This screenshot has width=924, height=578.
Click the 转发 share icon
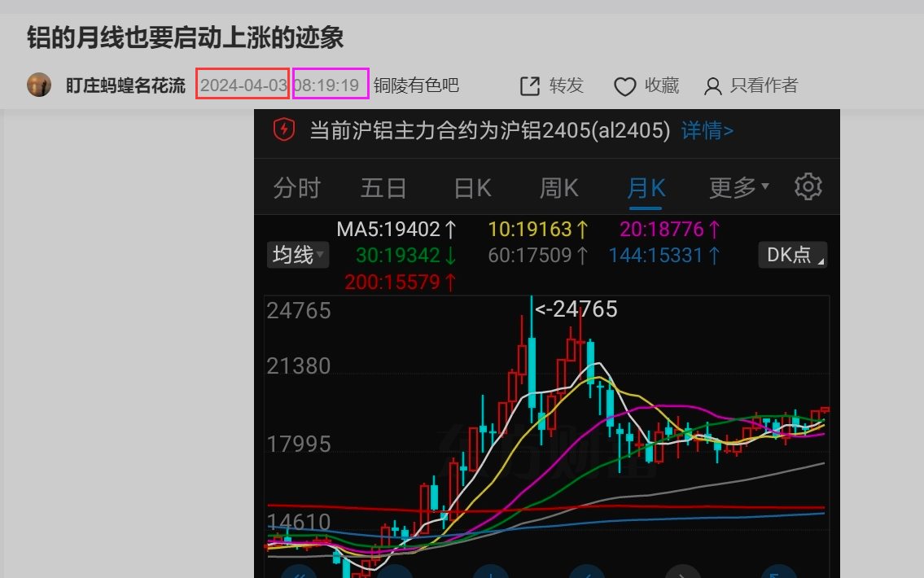point(530,86)
